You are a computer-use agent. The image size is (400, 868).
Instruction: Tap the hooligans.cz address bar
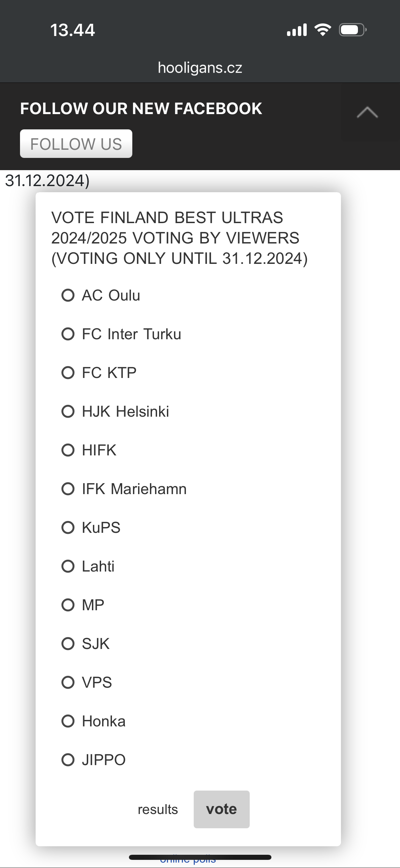click(x=200, y=68)
